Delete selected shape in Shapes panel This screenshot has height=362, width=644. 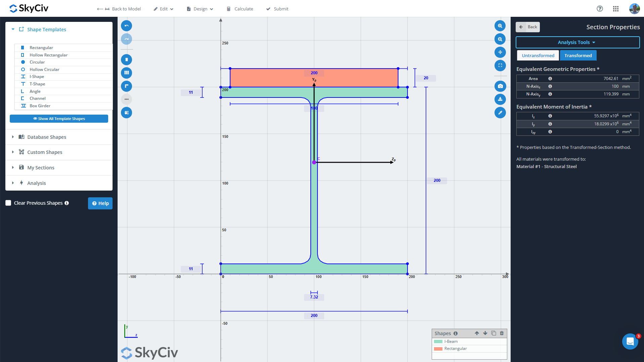(x=502, y=333)
